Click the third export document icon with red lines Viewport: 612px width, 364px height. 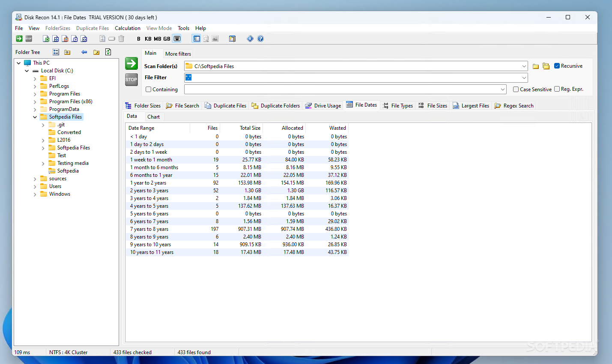point(65,39)
